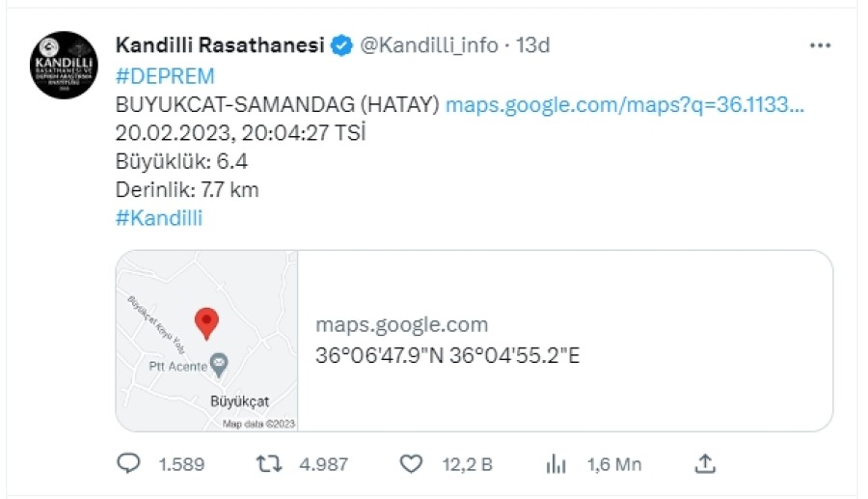Open the #DEPREM hashtag

click(x=165, y=76)
